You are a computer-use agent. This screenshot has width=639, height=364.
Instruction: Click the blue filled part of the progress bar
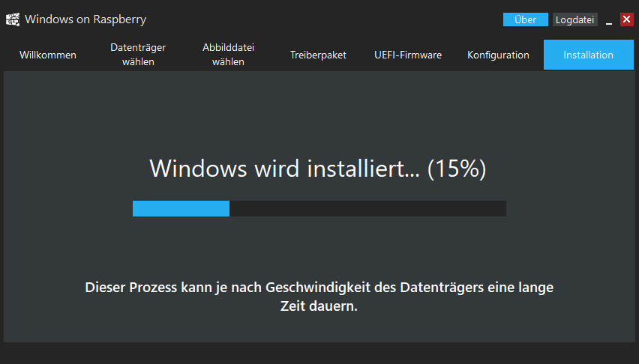pyautogui.click(x=181, y=208)
